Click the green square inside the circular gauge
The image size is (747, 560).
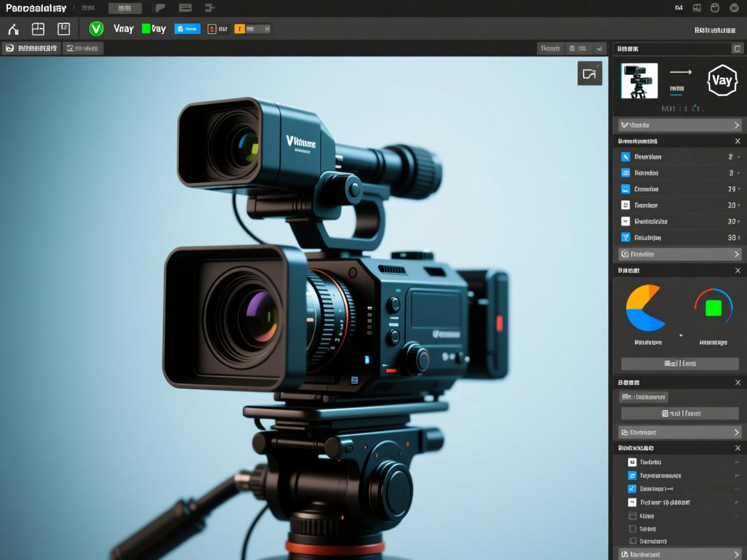pos(713,308)
